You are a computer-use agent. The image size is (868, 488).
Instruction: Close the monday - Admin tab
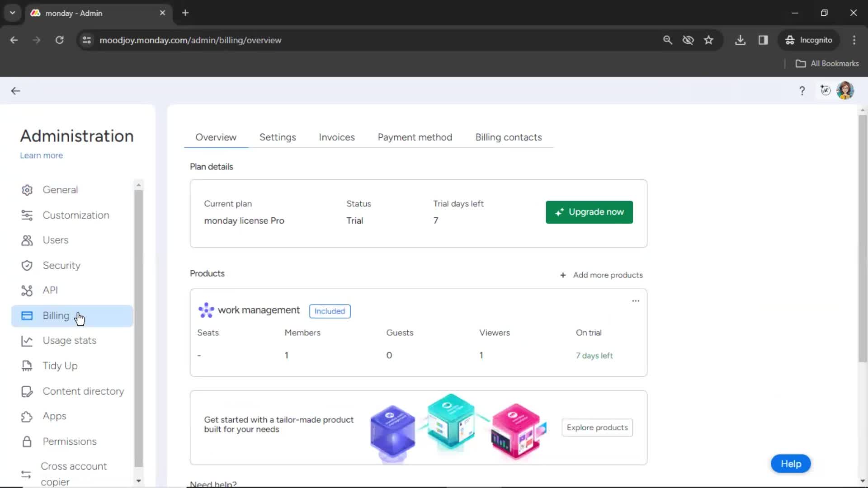coord(162,13)
